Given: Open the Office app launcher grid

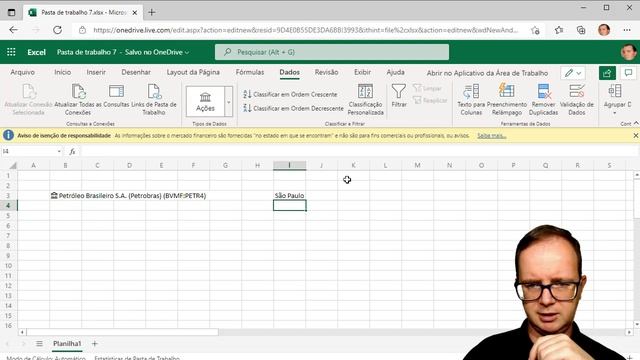Looking at the screenshot, I should (x=11, y=52).
